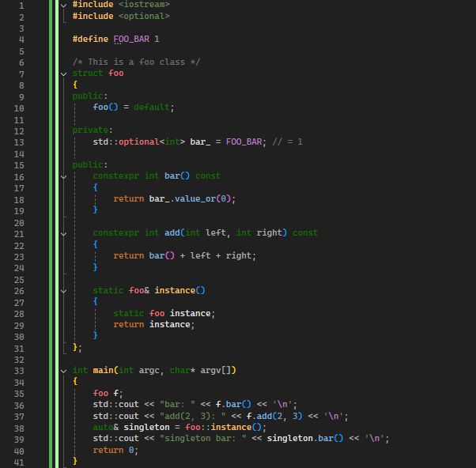Click the comment "This is a foo class"
Image resolution: width=476 pixels, height=468 pixels.
coord(136,62)
